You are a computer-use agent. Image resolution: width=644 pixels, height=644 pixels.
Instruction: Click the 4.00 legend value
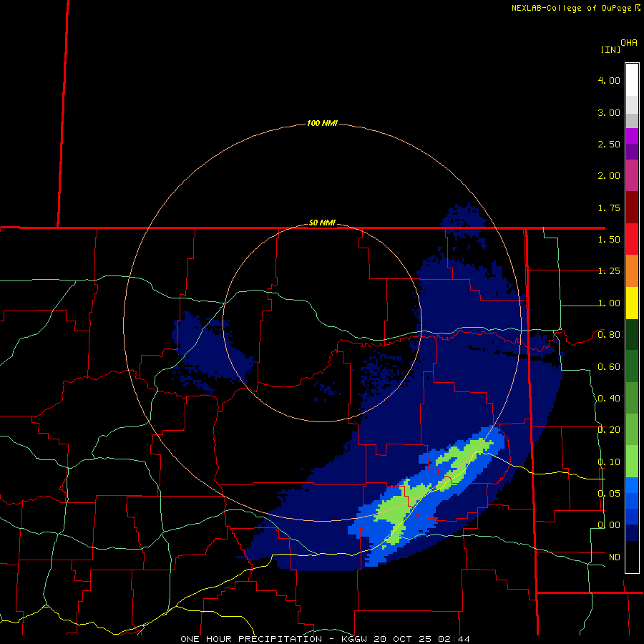click(609, 80)
